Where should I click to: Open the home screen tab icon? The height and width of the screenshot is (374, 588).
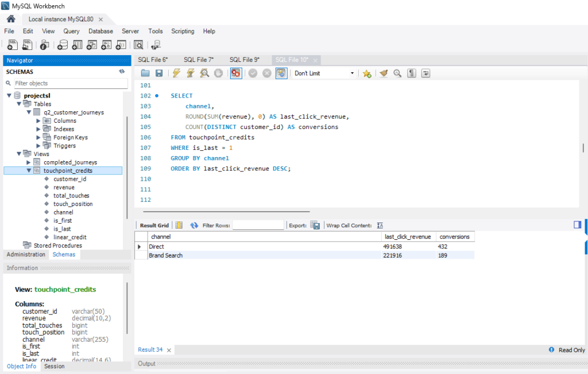[x=11, y=19]
